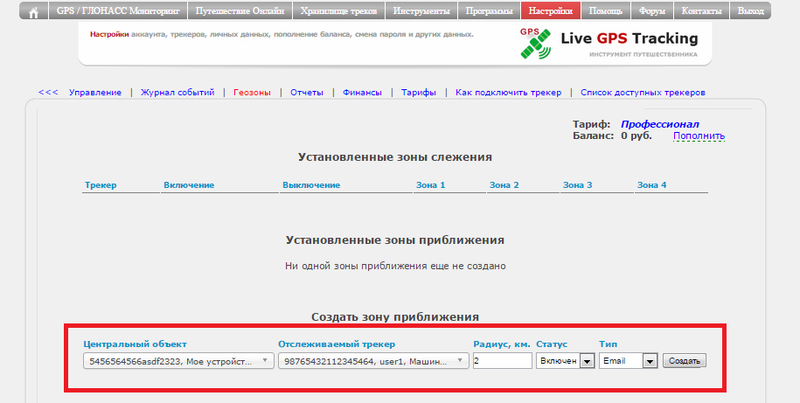Screen dimensions: 800x403
Task: Open Журнал событий link
Action: pyautogui.click(x=178, y=92)
